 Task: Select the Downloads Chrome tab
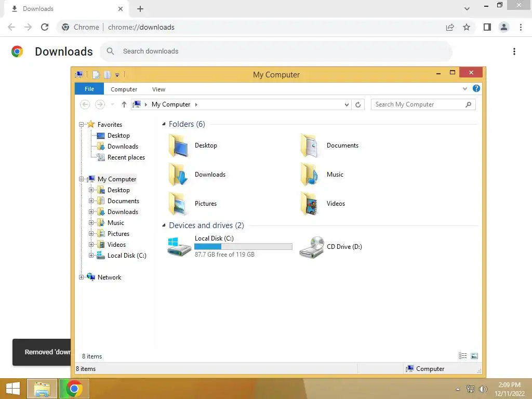(66, 9)
